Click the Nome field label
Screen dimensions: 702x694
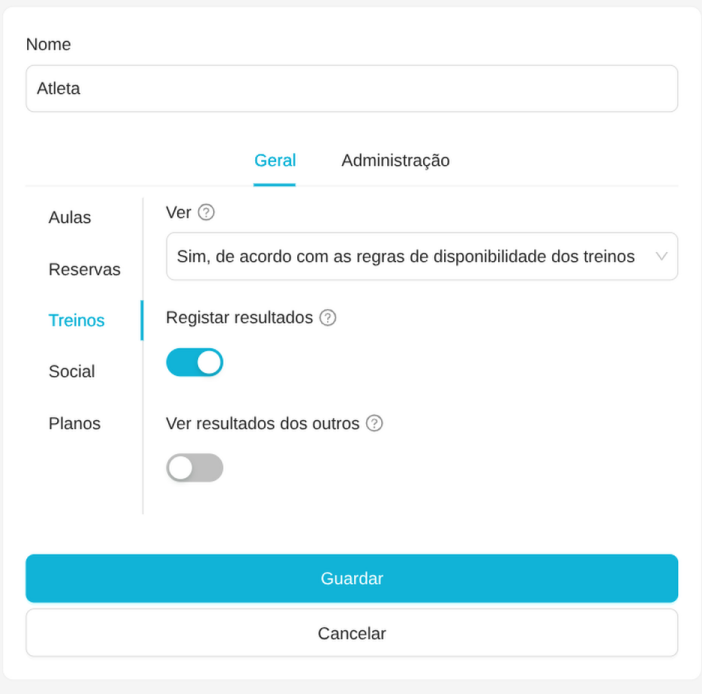[48, 44]
